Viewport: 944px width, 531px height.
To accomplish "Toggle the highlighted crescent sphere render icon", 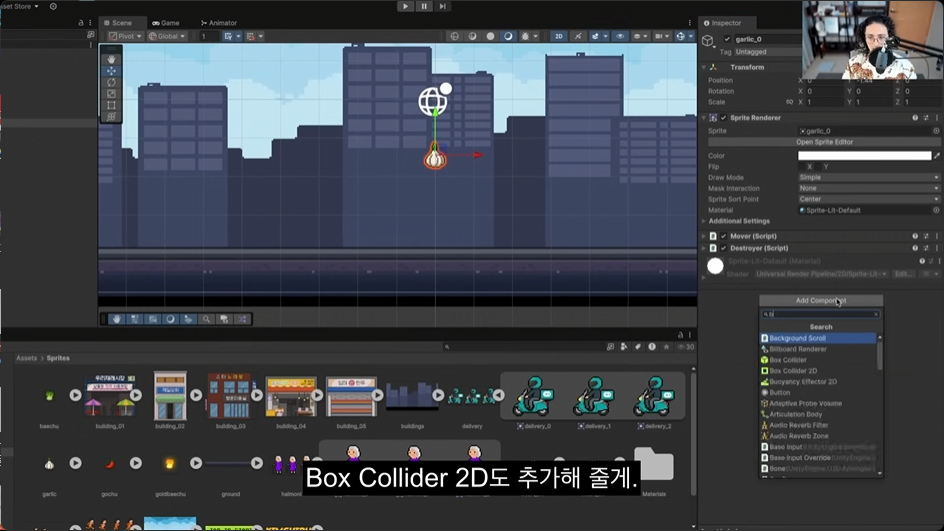I will click(508, 36).
